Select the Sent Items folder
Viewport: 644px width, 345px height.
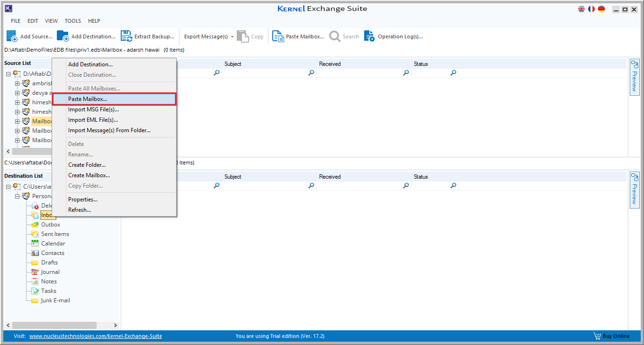coord(55,234)
